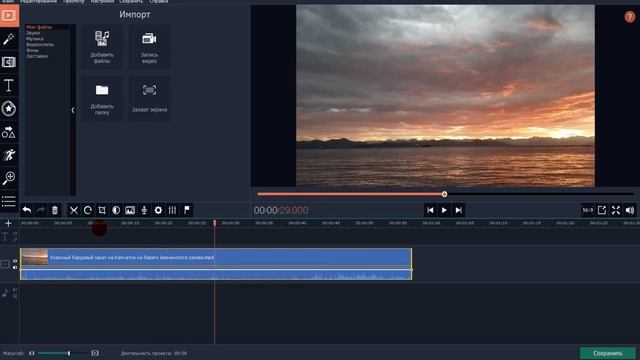Click the timeline zoom slider handle

click(69, 353)
